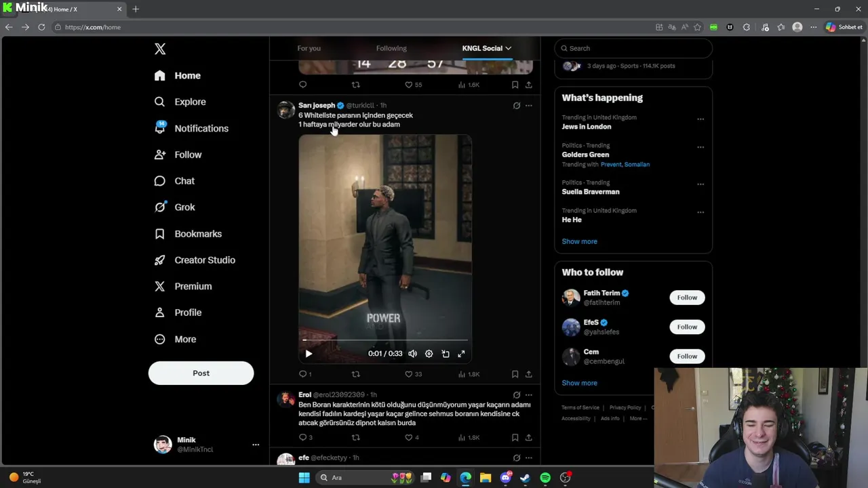Open the Suella Braverman trending topic

coord(591,192)
